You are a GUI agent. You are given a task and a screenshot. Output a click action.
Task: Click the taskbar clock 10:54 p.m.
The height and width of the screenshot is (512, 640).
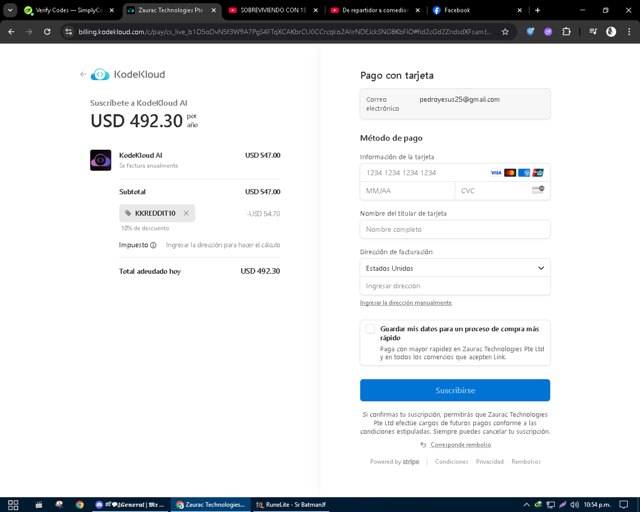597,505
